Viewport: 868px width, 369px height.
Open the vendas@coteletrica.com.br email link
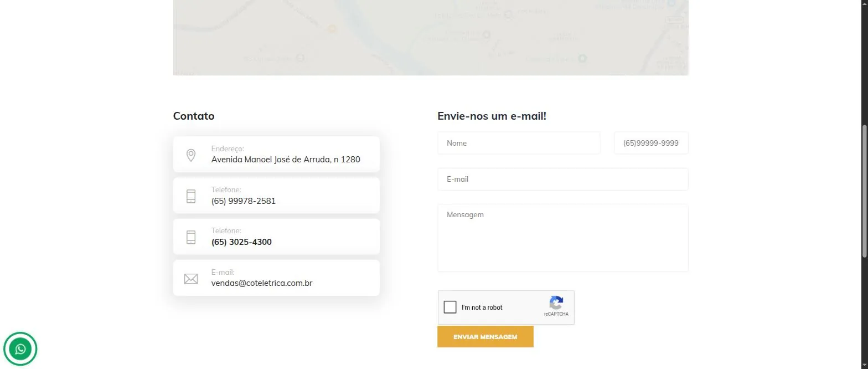click(262, 283)
